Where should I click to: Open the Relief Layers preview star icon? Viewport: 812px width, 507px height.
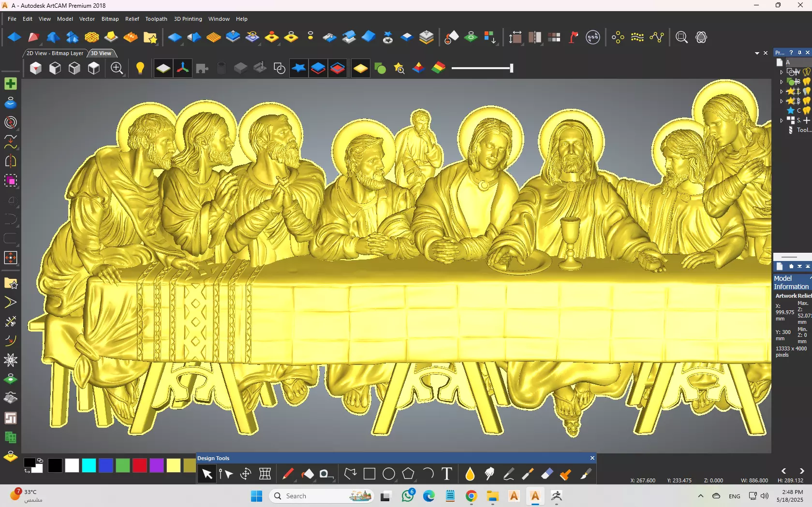coord(399,69)
